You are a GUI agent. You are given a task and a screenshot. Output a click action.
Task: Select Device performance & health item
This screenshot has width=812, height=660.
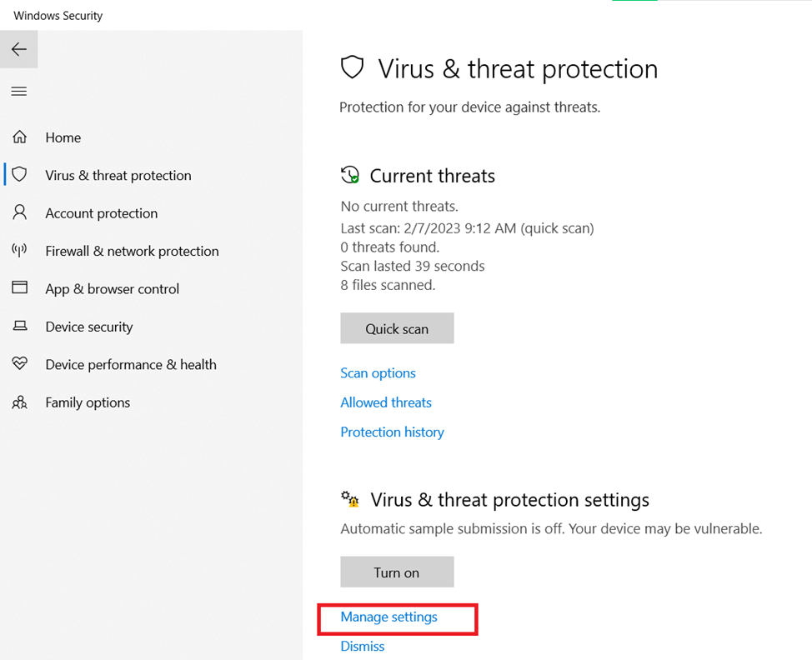[131, 364]
